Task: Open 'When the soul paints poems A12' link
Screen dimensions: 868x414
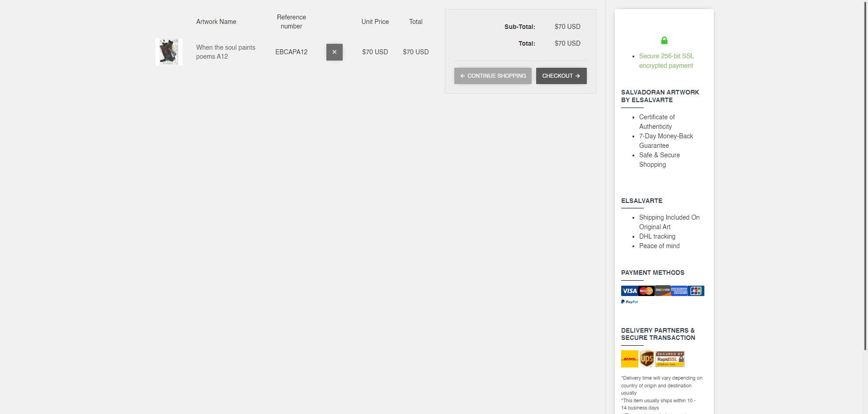Action: 225,52
